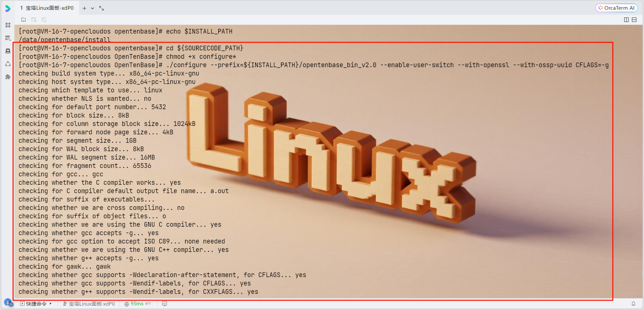Viewport: 644px width, 310px height.
Task: Expand the arrow beside 快捷命令
Action: click(51, 304)
